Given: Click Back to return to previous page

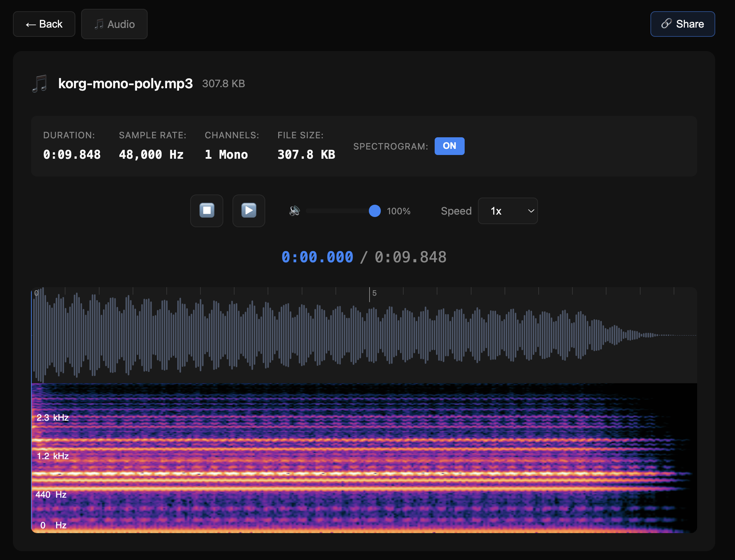Looking at the screenshot, I should click(44, 24).
